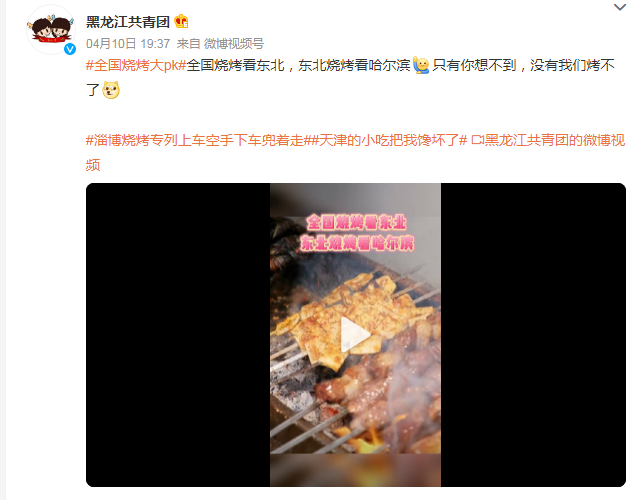
Task: Click the pink video caption 全国烧烤看东北
Action: point(356,223)
